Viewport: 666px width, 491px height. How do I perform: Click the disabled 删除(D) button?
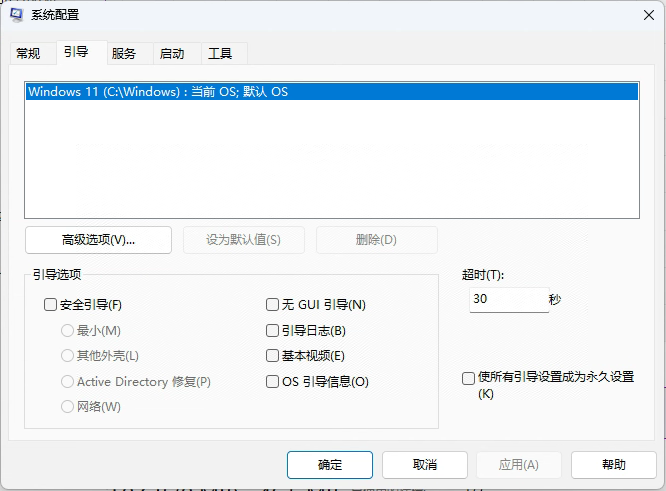[x=376, y=240]
